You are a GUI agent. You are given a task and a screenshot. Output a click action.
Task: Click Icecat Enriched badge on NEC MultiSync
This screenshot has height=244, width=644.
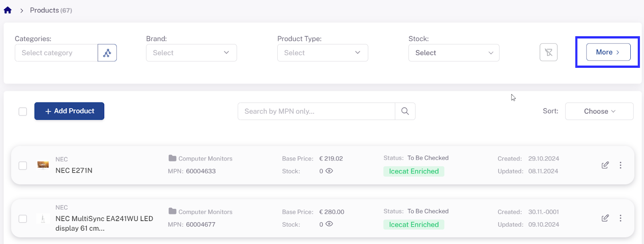pos(414,225)
